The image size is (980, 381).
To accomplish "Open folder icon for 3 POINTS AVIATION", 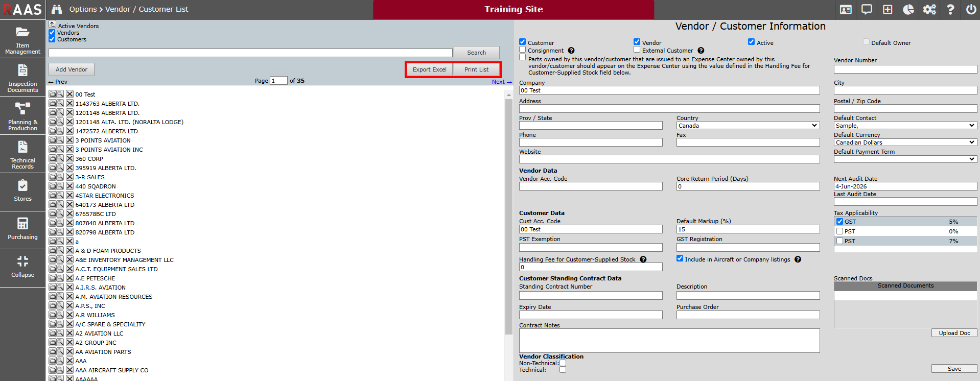I will pyautogui.click(x=53, y=140).
